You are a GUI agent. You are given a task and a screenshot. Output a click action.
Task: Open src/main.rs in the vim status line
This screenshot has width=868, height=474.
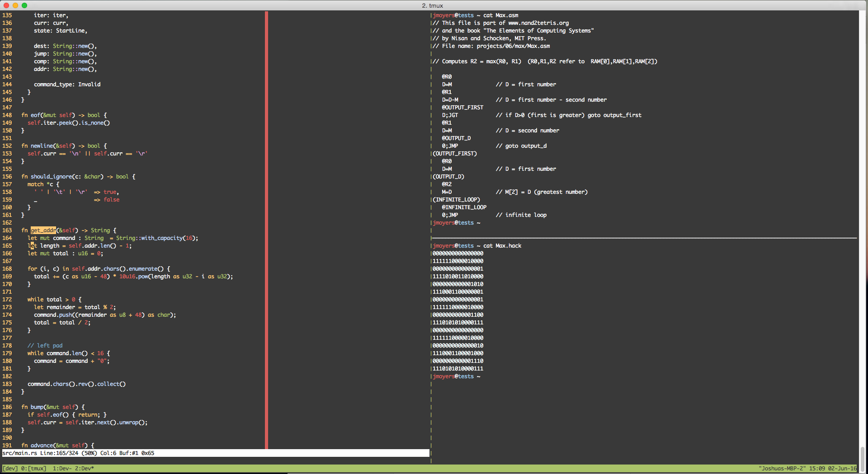coord(21,453)
